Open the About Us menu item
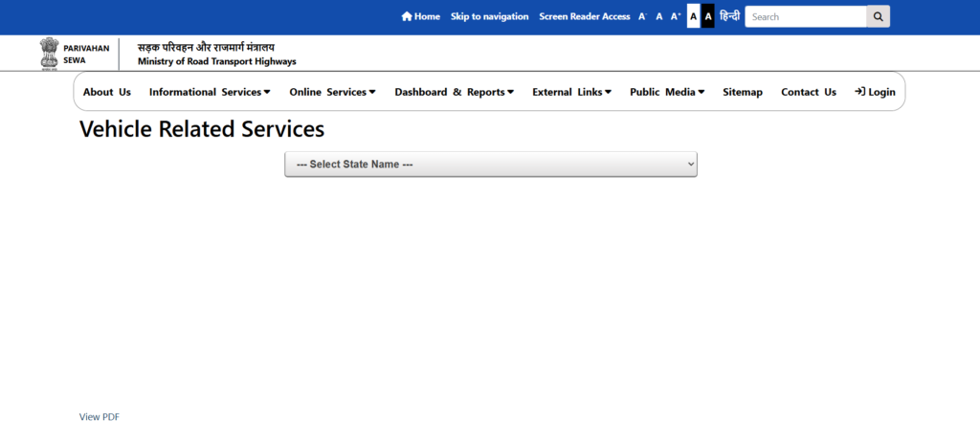This screenshot has height=443, width=980. pos(107,92)
